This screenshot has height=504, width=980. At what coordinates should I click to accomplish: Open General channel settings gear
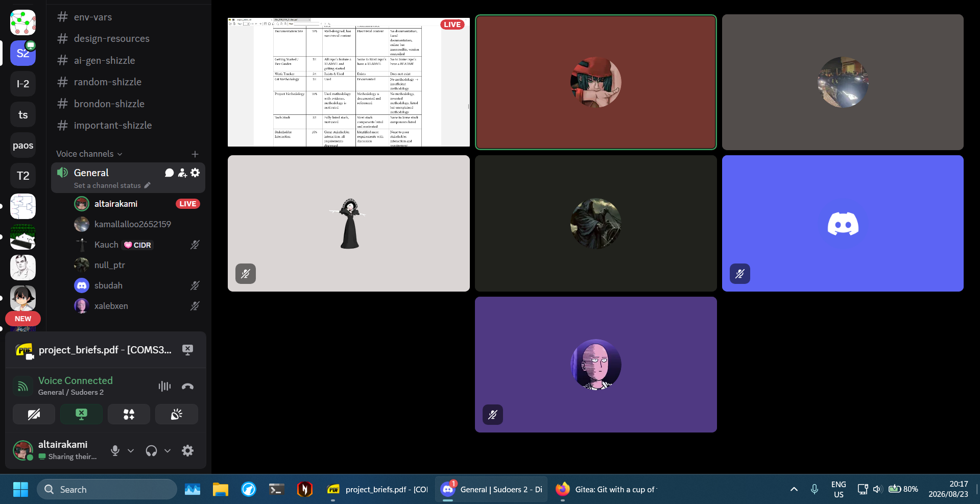(195, 173)
